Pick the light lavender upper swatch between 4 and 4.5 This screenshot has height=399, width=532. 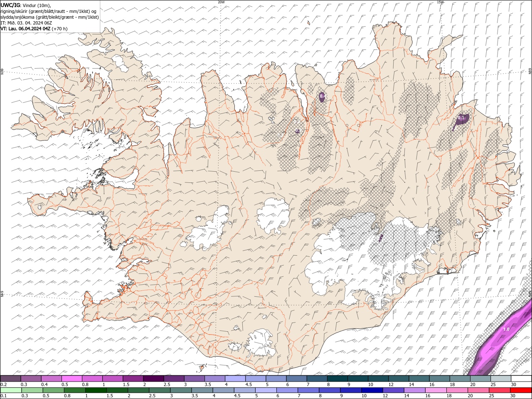(x=235, y=379)
